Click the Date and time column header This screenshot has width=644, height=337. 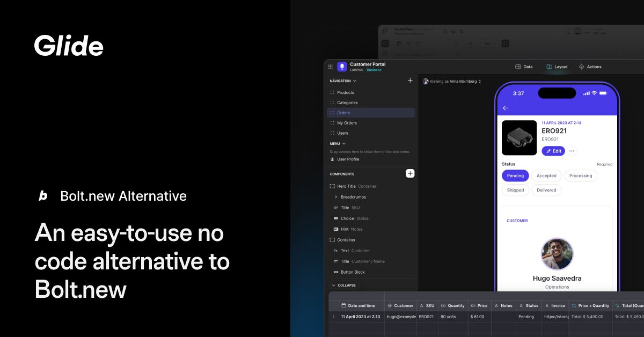click(x=358, y=305)
